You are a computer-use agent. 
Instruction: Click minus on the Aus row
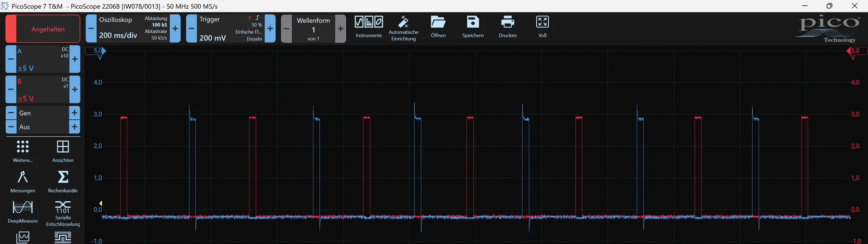[x=11, y=127]
